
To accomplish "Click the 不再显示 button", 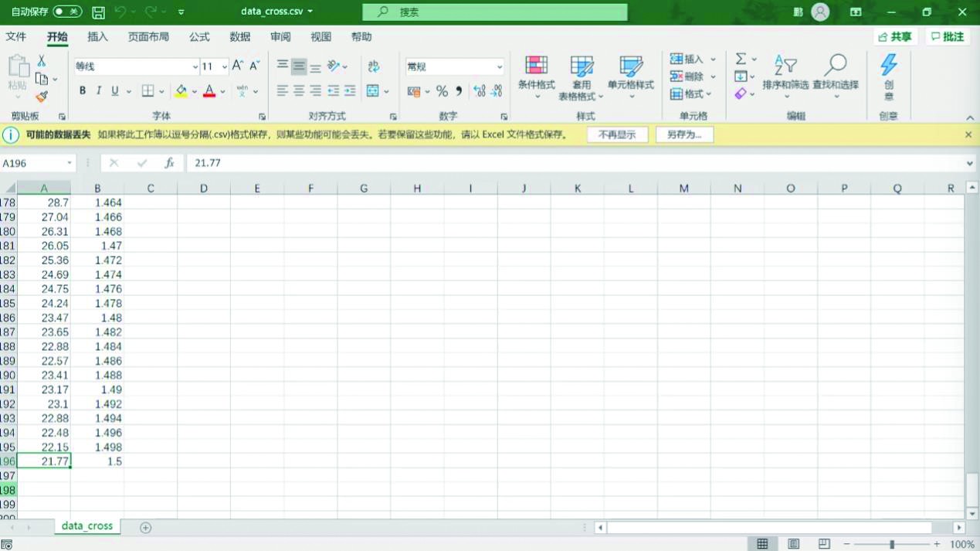I will pyautogui.click(x=617, y=134).
